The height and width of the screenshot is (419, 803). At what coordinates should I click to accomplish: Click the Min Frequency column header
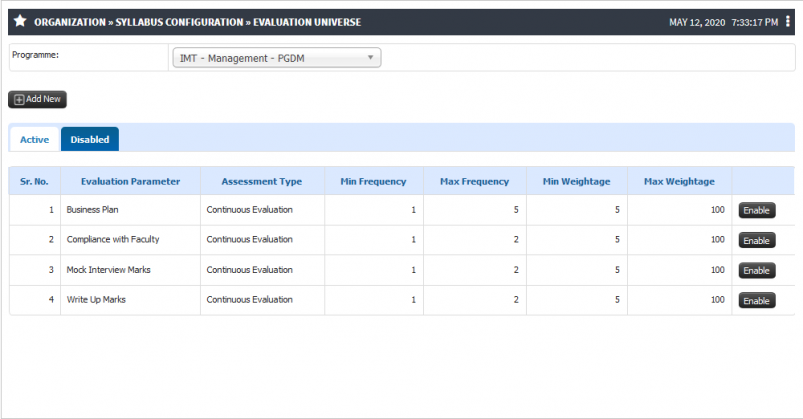coord(373,181)
